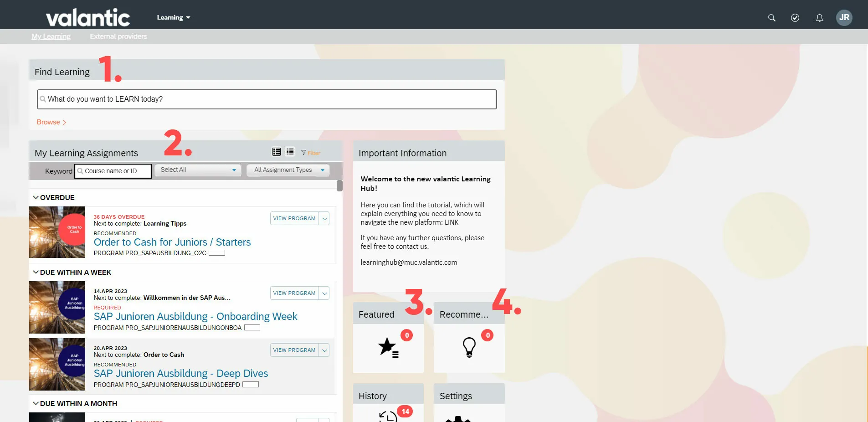Click progress bar of Order to Cash program
Image resolution: width=868 pixels, height=422 pixels.
217,253
